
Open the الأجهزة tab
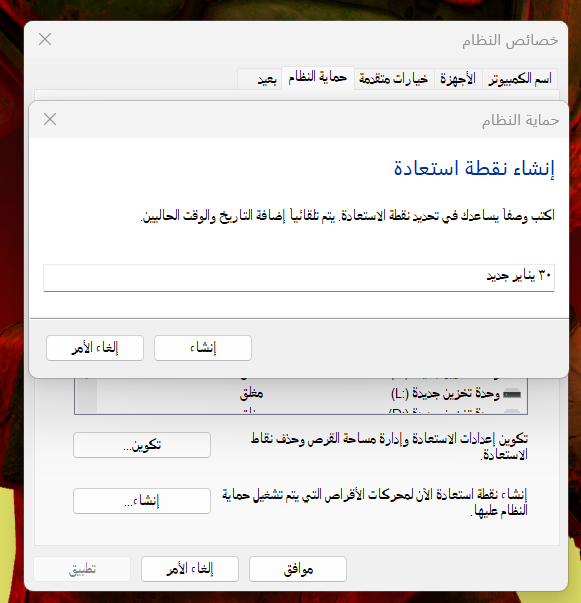458,79
